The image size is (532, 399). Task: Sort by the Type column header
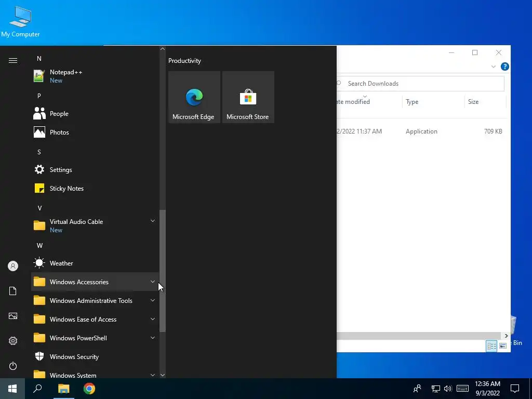click(x=433, y=102)
